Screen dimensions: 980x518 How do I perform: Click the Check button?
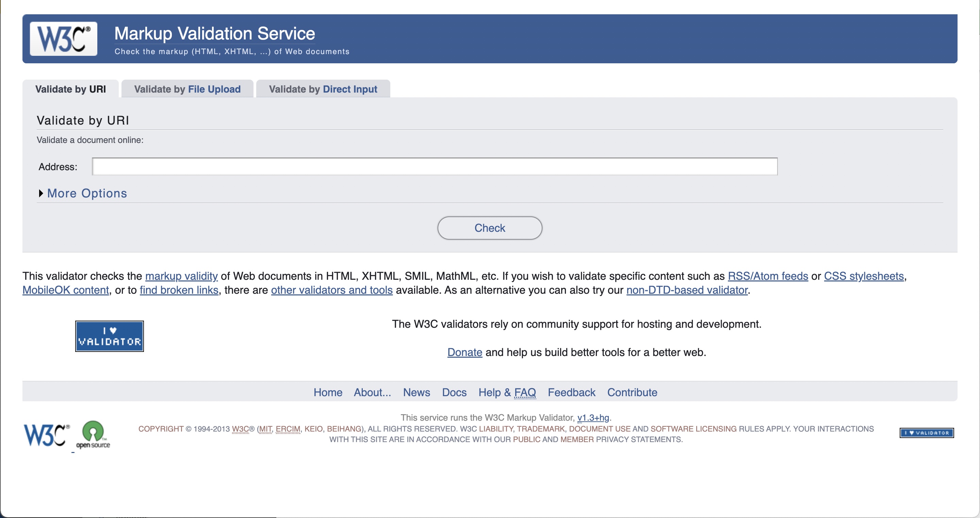click(x=490, y=228)
